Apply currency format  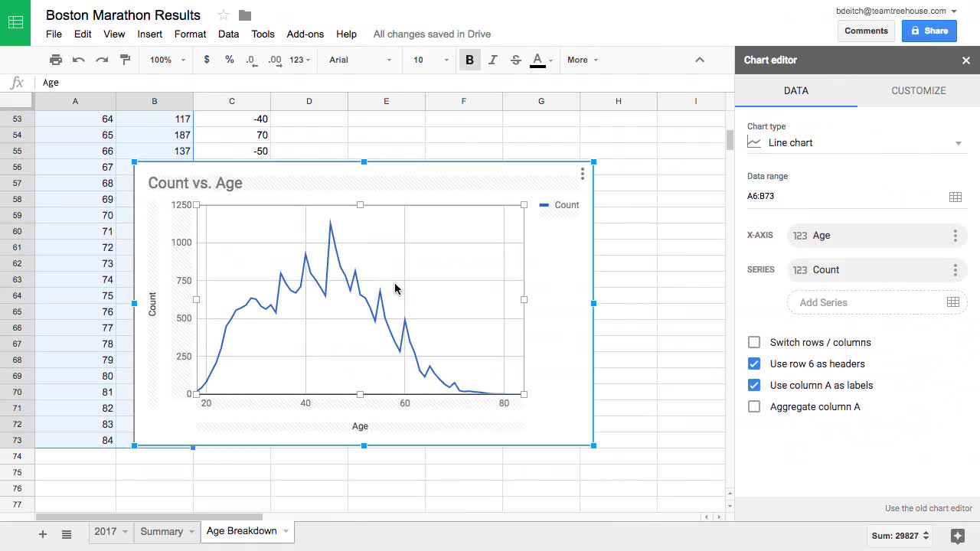coord(206,60)
